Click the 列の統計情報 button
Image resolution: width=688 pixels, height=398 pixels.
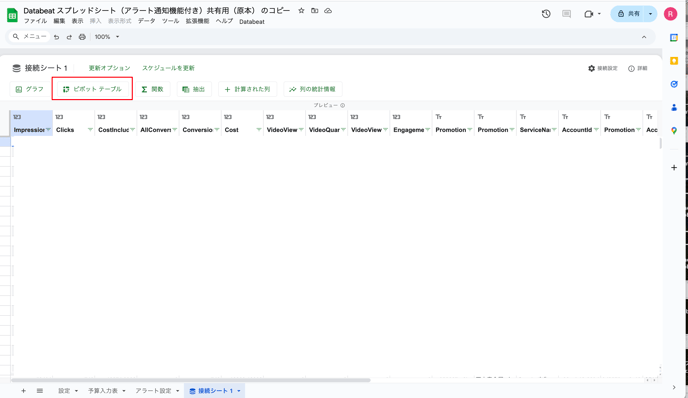pyautogui.click(x=312, y=89)
